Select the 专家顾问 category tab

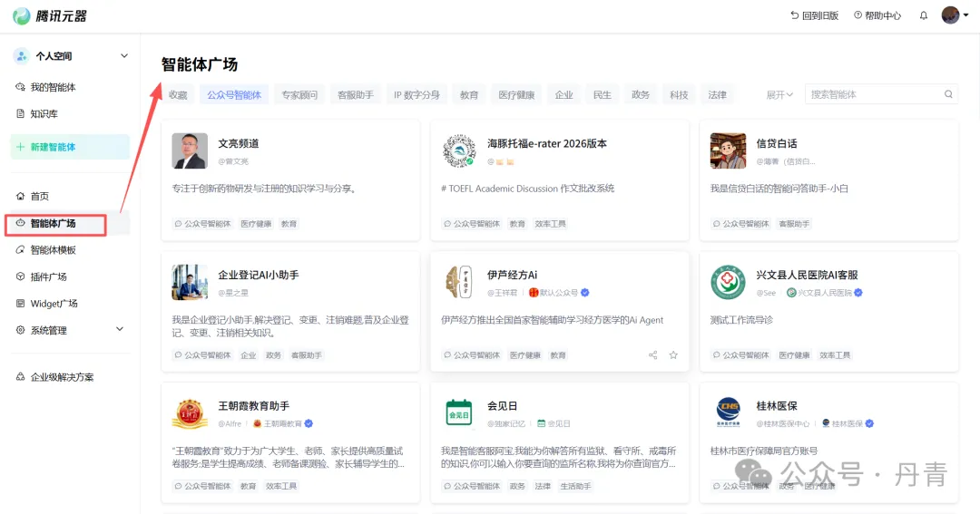tap(299, 95)
